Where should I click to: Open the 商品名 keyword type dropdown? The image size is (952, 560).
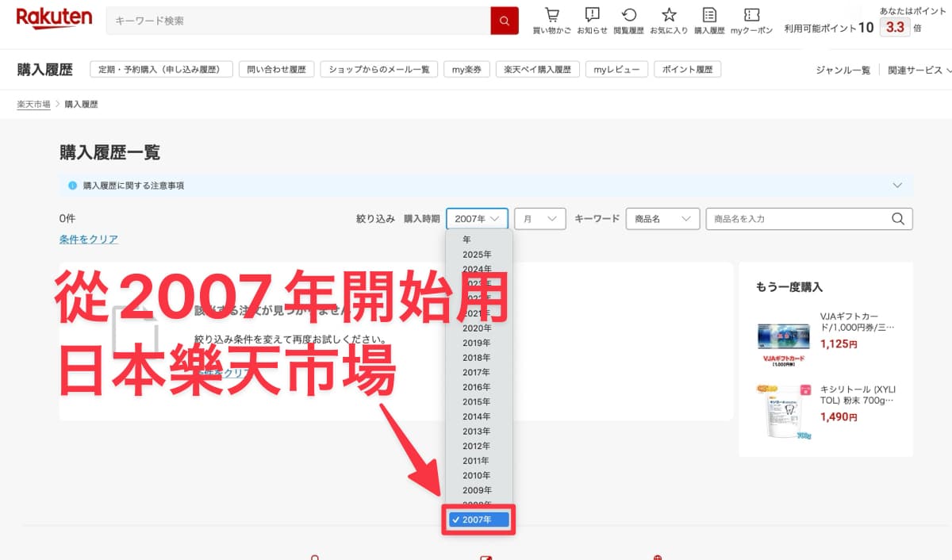[662, 219]
